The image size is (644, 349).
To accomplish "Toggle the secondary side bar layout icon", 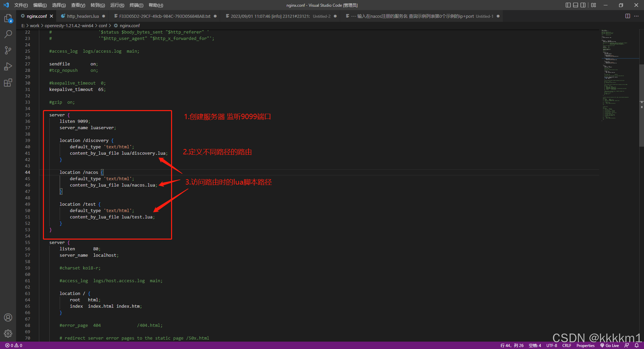I will click(x=583, y=5).
